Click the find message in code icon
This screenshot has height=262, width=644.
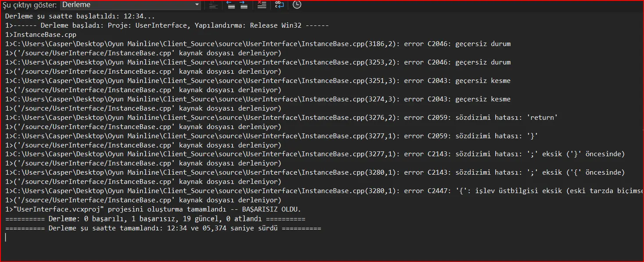click(x=214, y=5)
